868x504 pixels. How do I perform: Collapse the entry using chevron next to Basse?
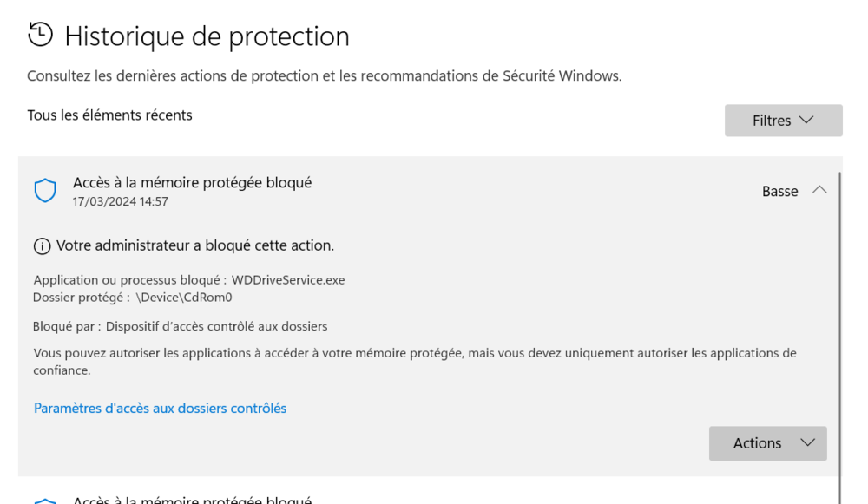[x=819, y=191]
